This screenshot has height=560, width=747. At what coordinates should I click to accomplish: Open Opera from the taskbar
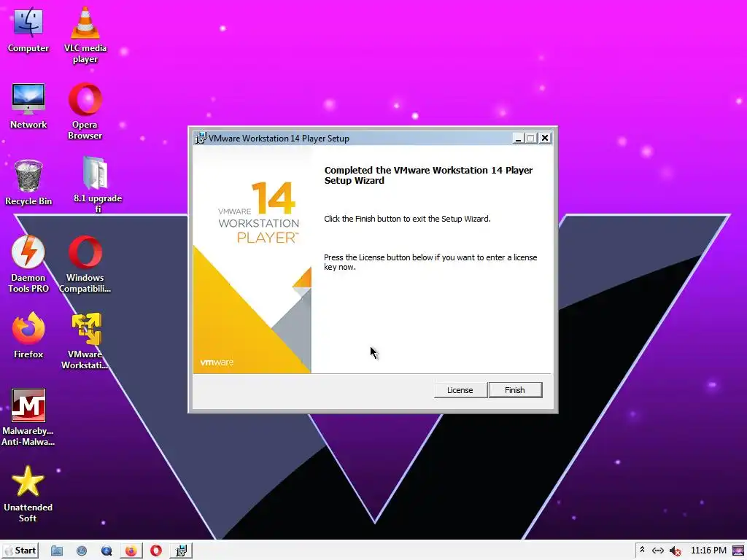tap(156, 551)
